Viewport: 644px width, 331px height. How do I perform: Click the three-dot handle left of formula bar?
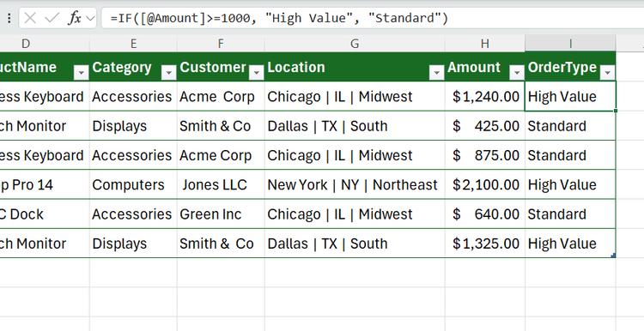click(9, 18)
